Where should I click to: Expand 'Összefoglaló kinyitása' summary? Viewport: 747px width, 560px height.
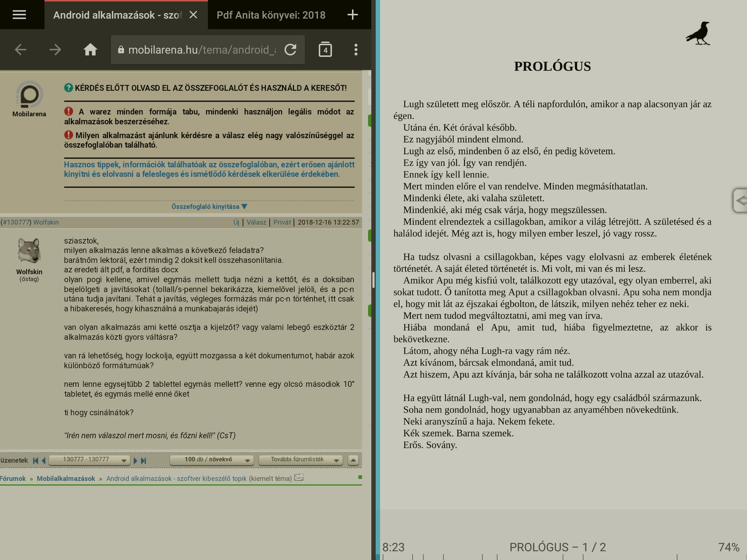pyautogui.click(x=209, y=207)
